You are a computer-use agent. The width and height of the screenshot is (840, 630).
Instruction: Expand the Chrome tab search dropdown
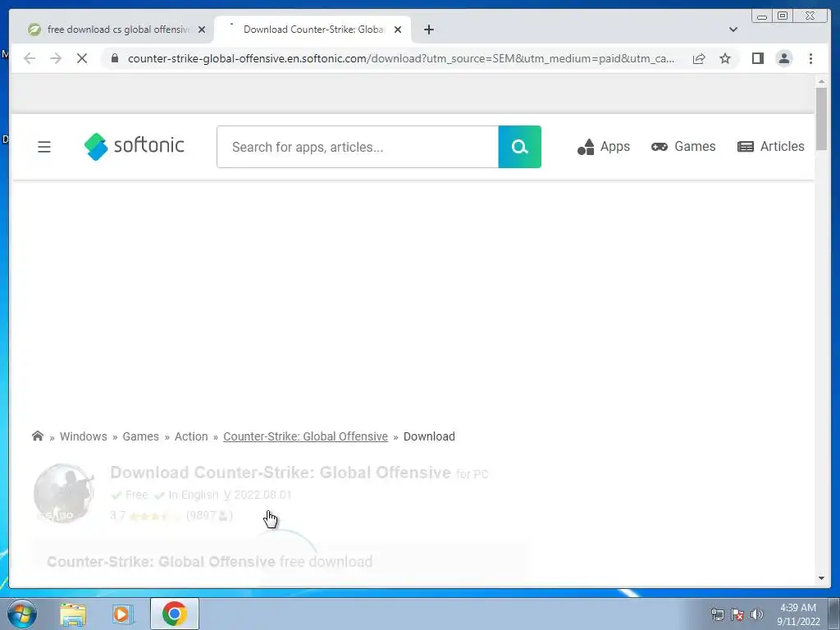(733, 30)
